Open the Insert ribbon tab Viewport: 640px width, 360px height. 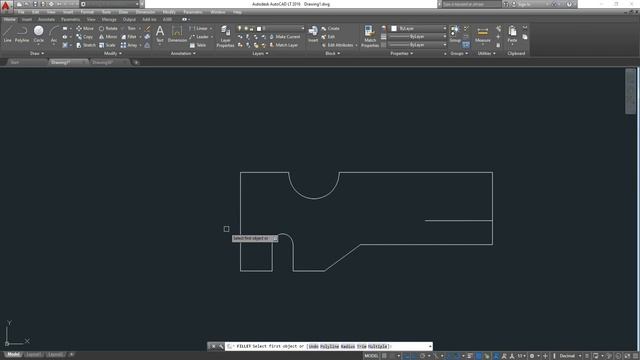27,19
